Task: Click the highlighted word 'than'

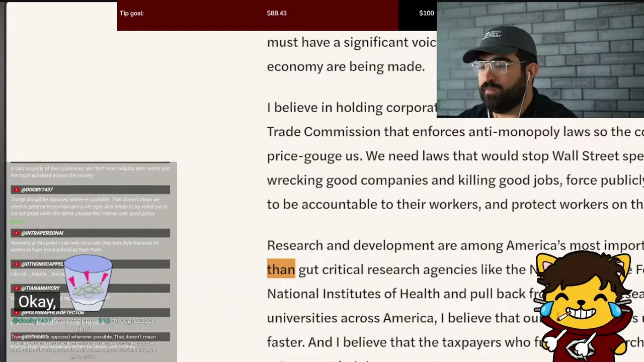Action: point(281,269)
